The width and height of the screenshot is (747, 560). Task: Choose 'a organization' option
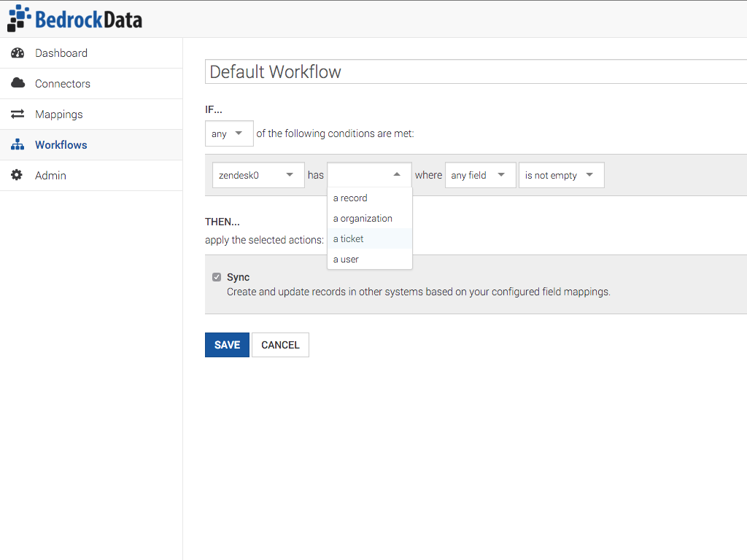tap(363, 219)
